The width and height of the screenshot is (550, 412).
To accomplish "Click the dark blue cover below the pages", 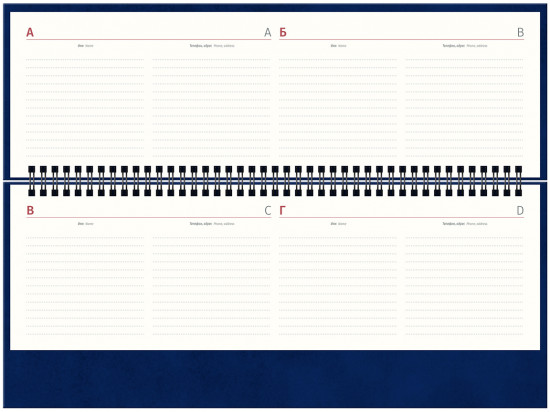I will tap(275, 378).
